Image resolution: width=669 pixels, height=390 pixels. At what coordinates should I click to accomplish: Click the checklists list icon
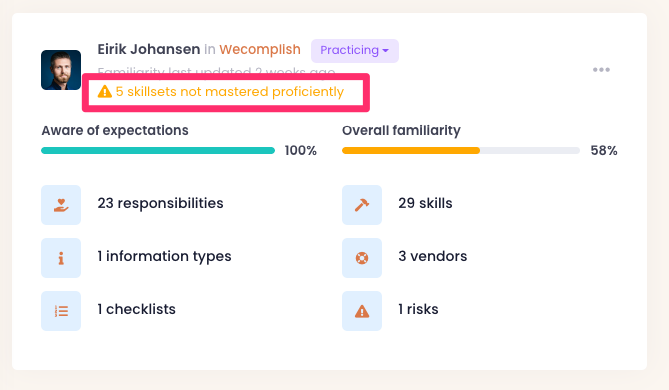click(x=61, y=311)
